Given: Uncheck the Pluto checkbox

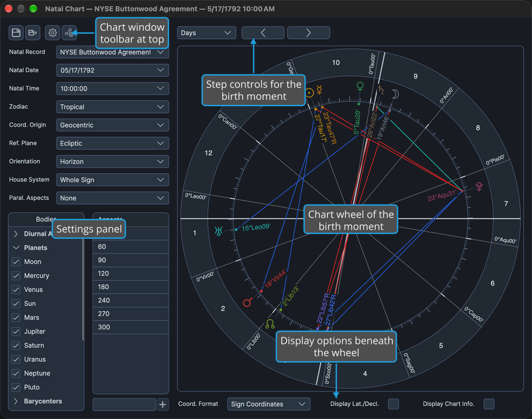Looking at the screenshot, I should tap(16, 387).
